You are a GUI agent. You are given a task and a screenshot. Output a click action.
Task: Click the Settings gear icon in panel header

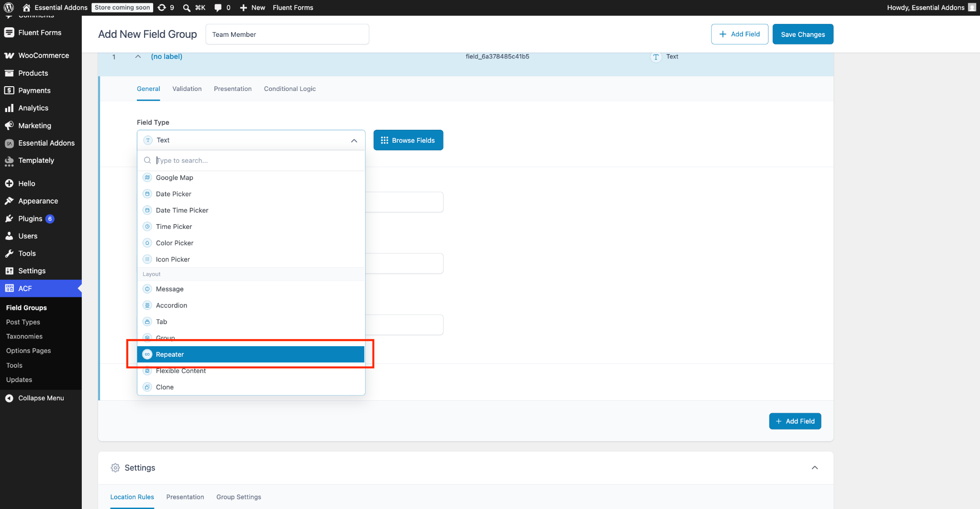tap(115, 468)
